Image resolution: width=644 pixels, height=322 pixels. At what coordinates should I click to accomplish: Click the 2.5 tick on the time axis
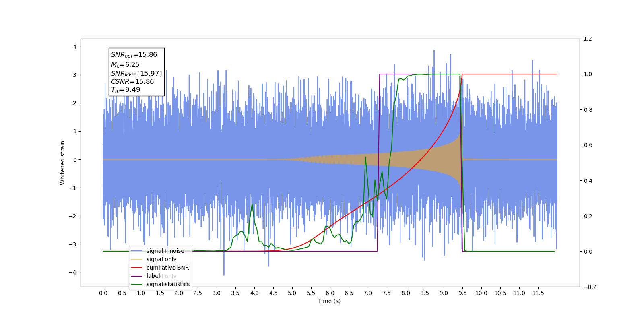(x=198, y=293)
